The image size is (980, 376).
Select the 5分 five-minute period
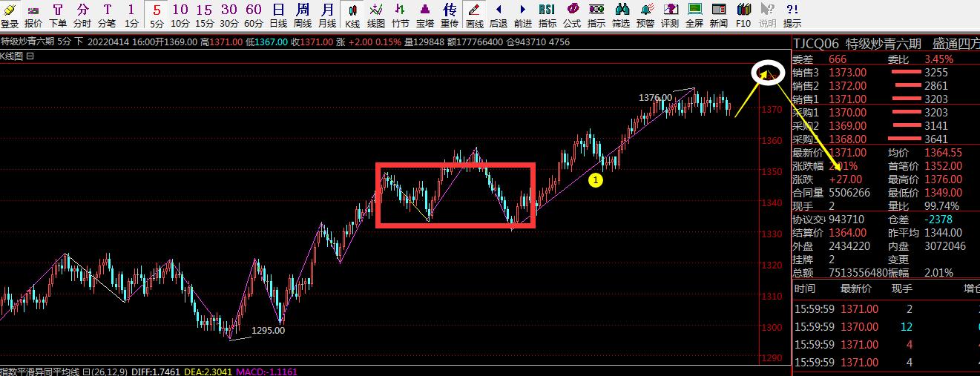click(x=157, y=15)
